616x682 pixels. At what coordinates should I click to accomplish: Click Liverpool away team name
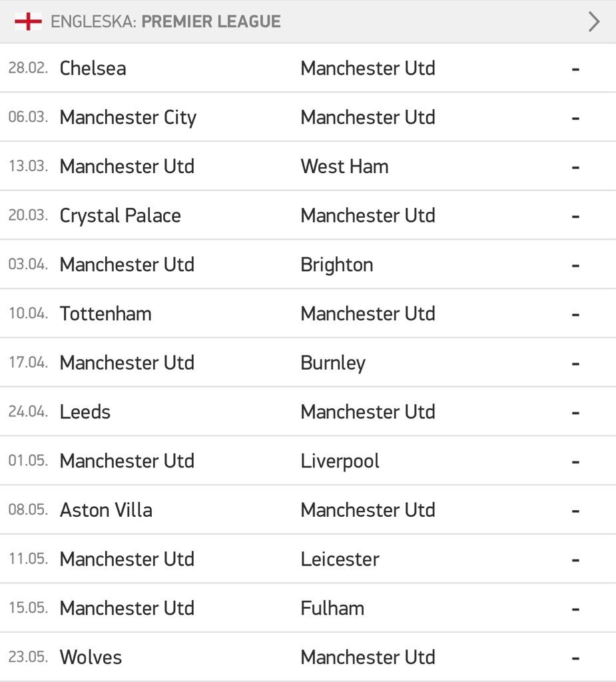(340, 461)
